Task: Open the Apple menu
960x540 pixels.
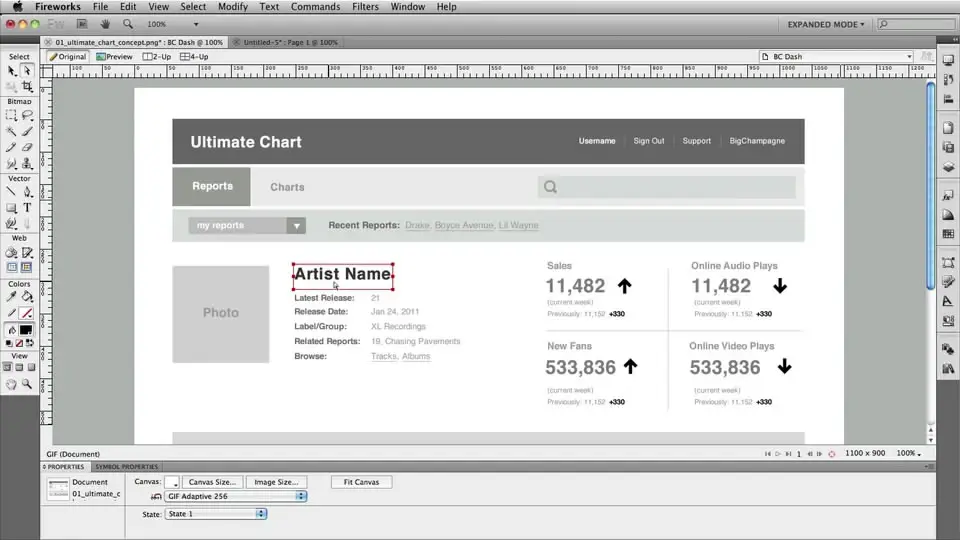Action: 17,7
